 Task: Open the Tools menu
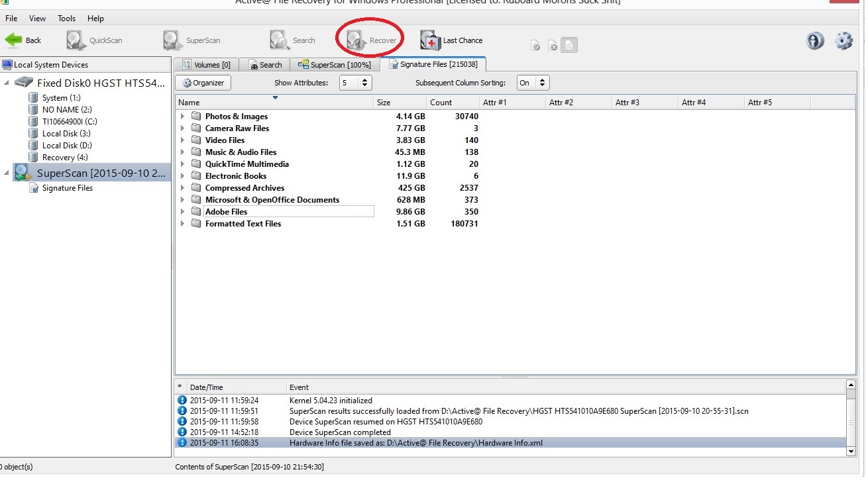click(x=66, y=19)
